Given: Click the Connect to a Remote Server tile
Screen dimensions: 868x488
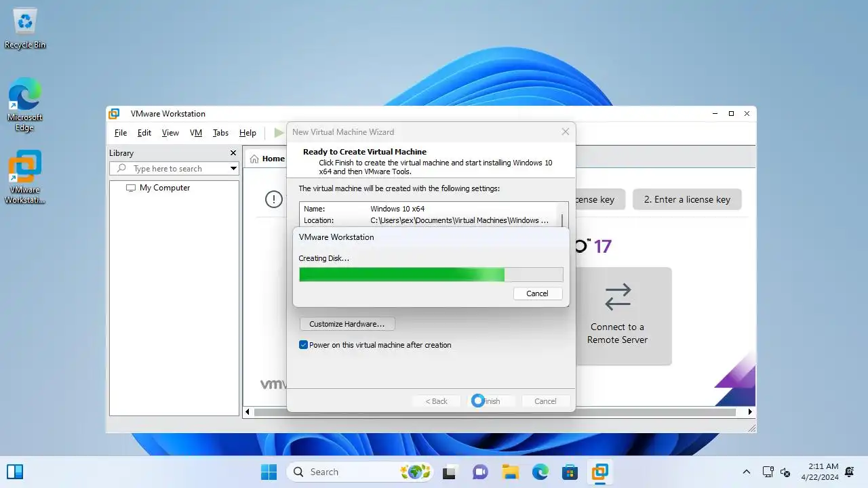Looking at the screenshot, I should click(x=617, y=316).
